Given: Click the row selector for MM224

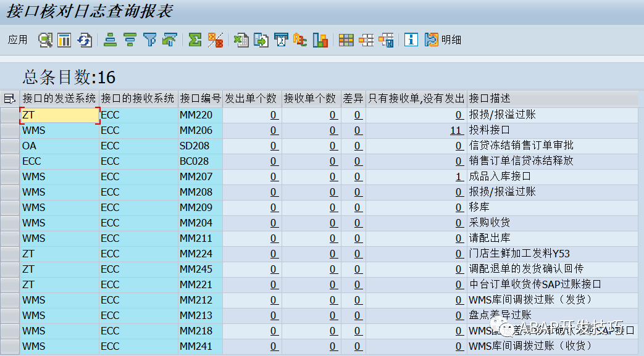Looking at the screenshot, I should (10, 254).
